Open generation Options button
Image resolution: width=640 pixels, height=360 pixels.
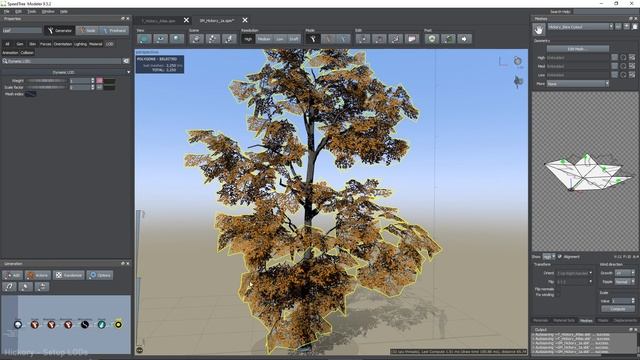[x=100, y=276]
